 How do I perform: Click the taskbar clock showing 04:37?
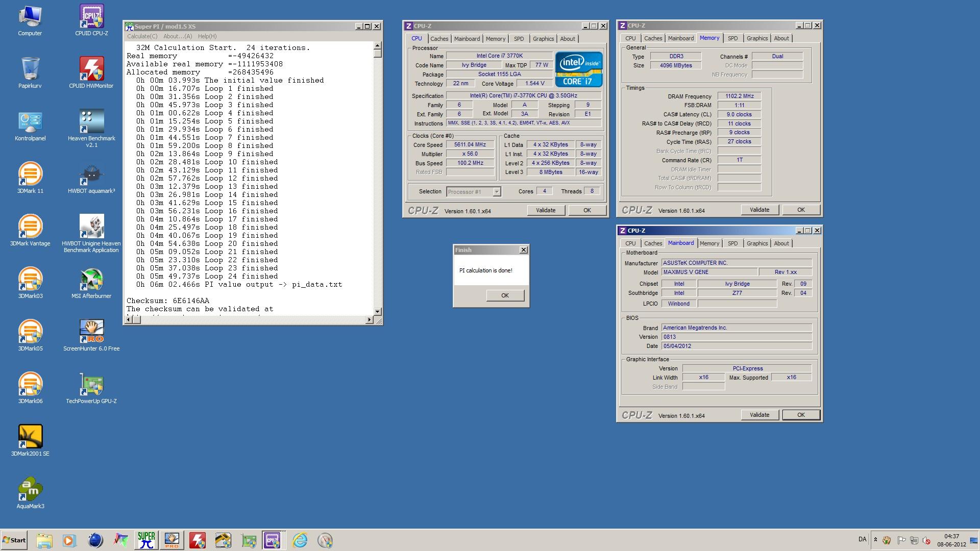coord(951,536)
